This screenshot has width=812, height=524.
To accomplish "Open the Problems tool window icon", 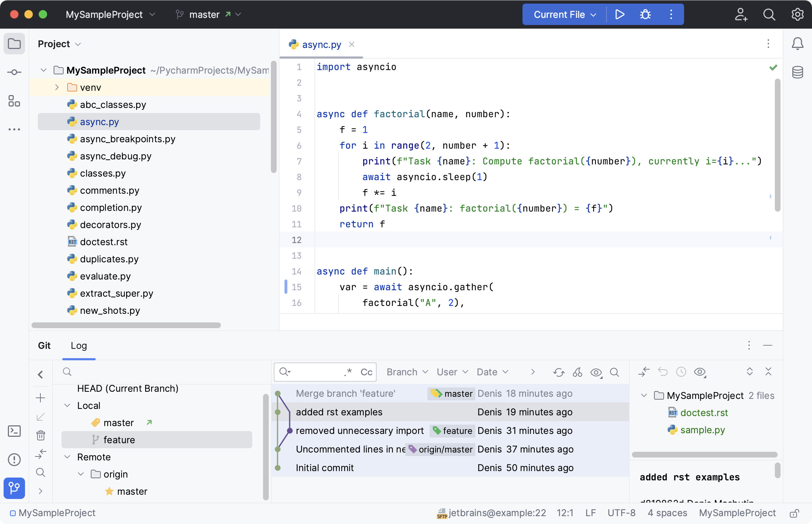I will [x=14, y=460].
